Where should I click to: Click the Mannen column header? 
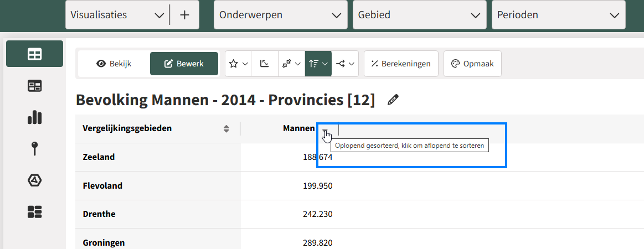pyautogui.click(x=298, y=128)
